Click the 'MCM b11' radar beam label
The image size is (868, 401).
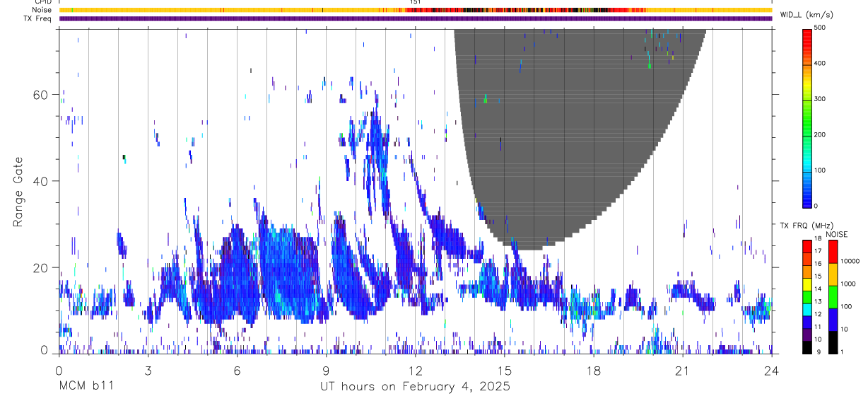(86, 387)
